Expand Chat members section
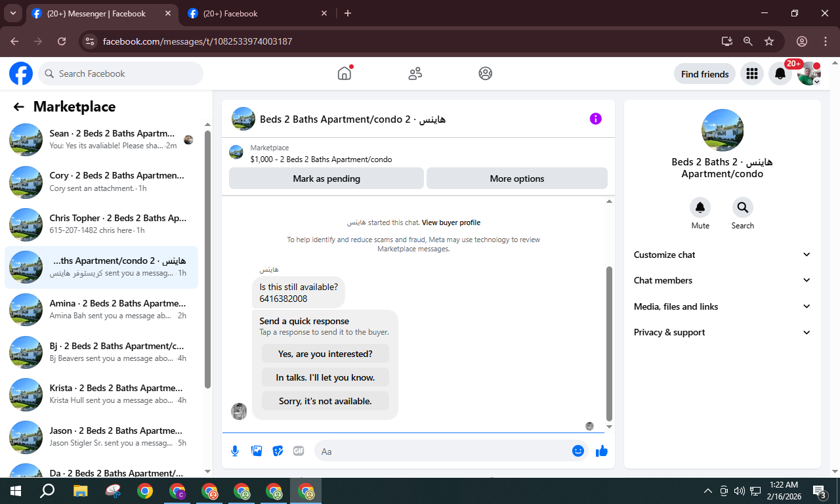 click(x=722, y=280)
